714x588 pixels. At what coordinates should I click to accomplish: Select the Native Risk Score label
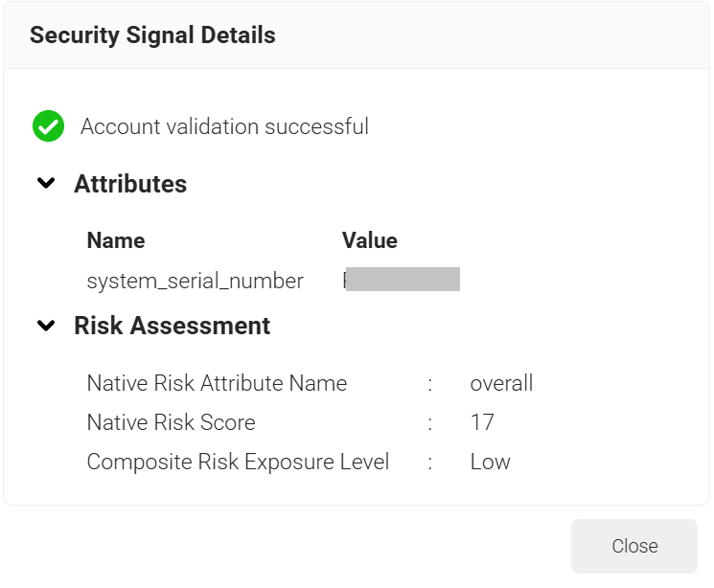pos(172,422)
